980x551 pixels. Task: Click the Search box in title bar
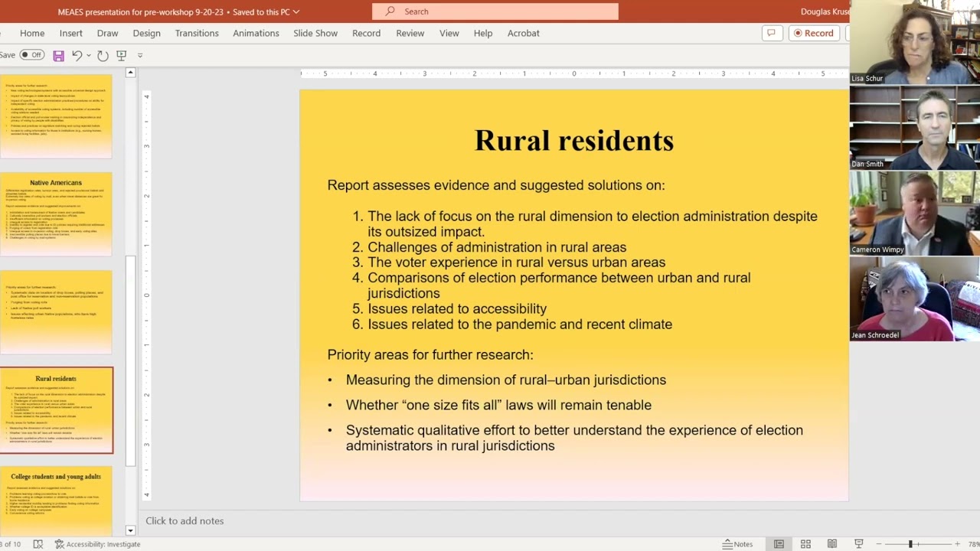(495, 11)
